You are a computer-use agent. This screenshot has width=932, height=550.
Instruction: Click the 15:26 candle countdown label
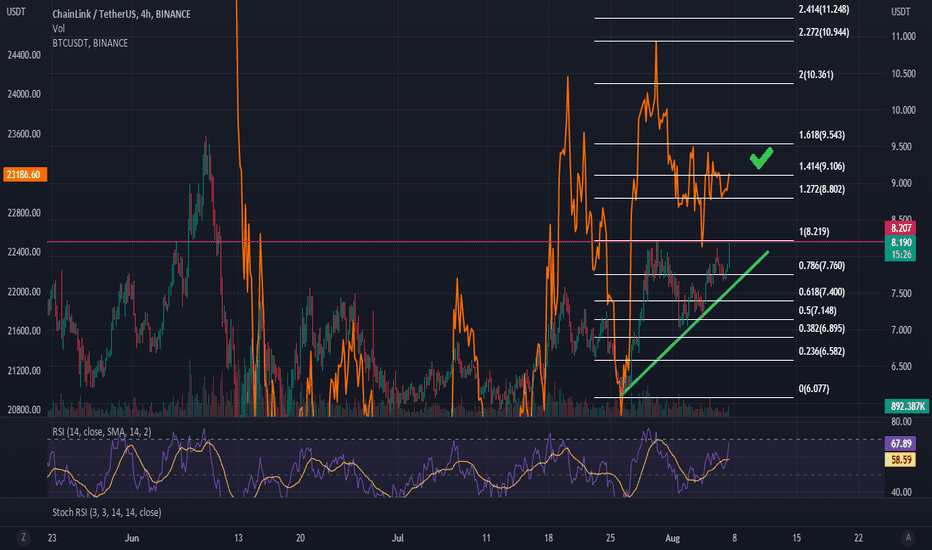click(x=900, y=254)
